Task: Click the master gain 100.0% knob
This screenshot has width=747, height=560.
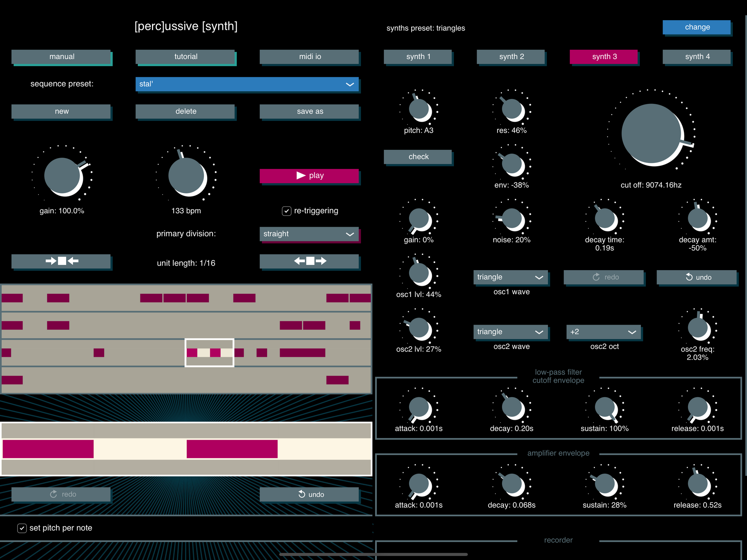Action: (62, 176)
